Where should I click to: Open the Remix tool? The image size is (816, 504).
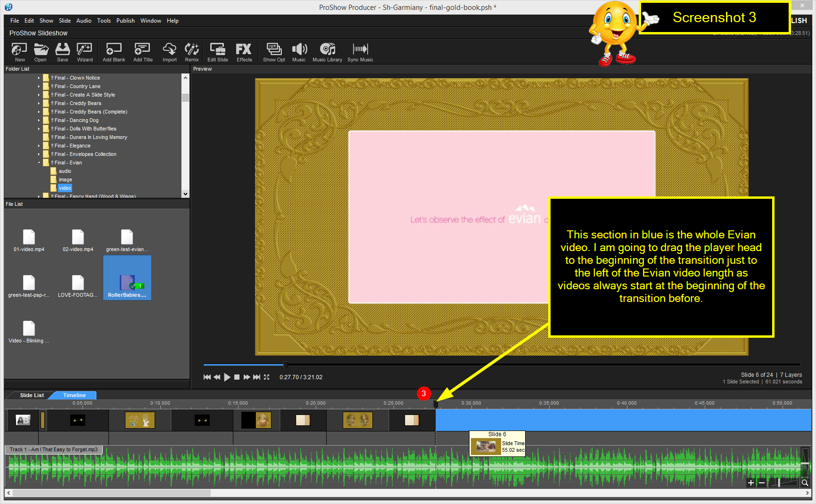192,52
